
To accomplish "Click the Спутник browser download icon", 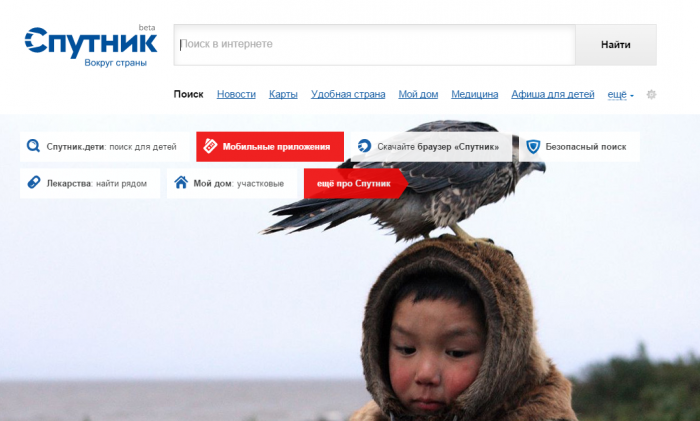I will (364, 146).
